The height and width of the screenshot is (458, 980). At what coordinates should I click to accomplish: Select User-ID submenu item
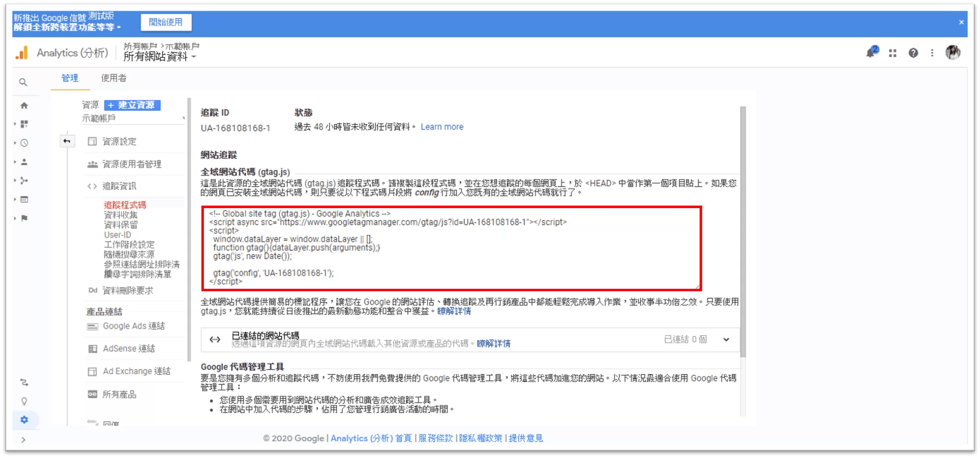click(x=118, y=235)
